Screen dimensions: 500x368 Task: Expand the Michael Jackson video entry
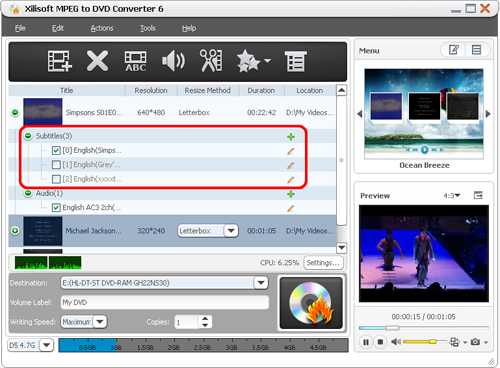(x=15, y=231)
